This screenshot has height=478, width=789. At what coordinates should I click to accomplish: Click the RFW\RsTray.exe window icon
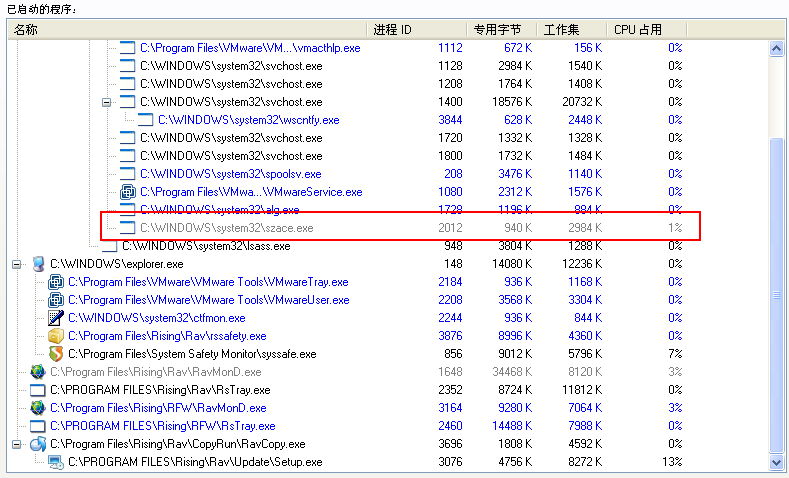(x=38, y=426)
